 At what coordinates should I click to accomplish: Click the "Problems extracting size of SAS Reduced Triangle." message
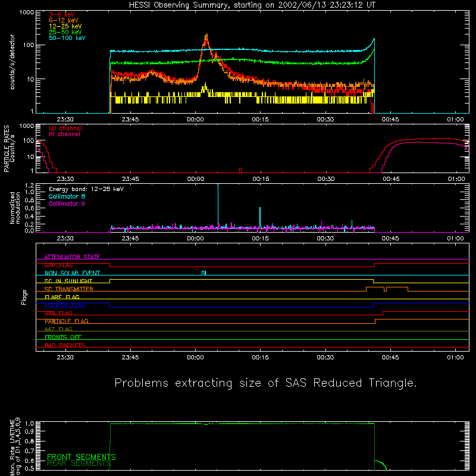click(x=265, y=383)
